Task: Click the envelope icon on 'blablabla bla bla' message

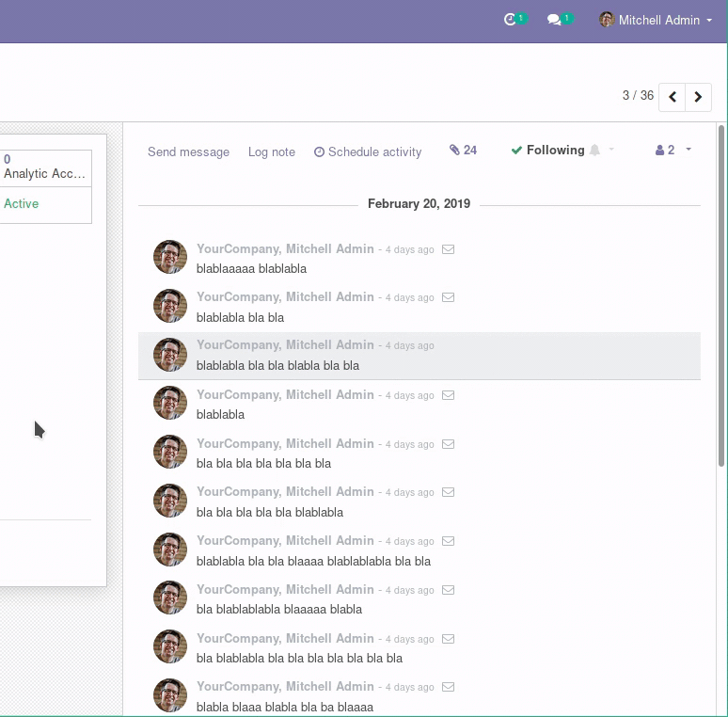Action: click(449, 297)
